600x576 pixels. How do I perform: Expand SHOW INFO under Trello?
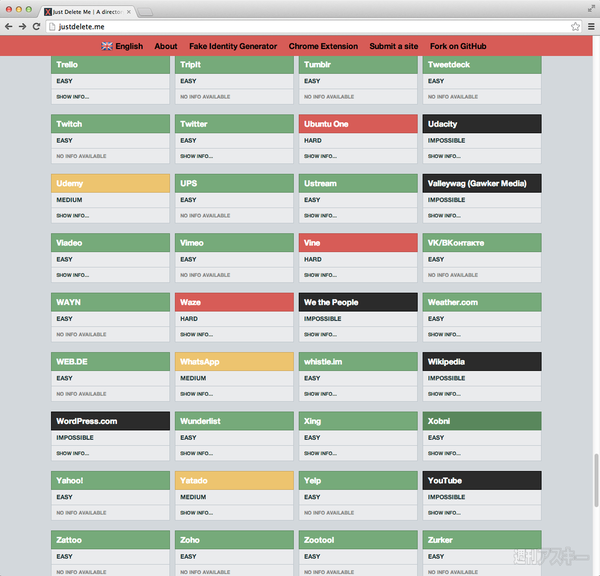point(73,97)
